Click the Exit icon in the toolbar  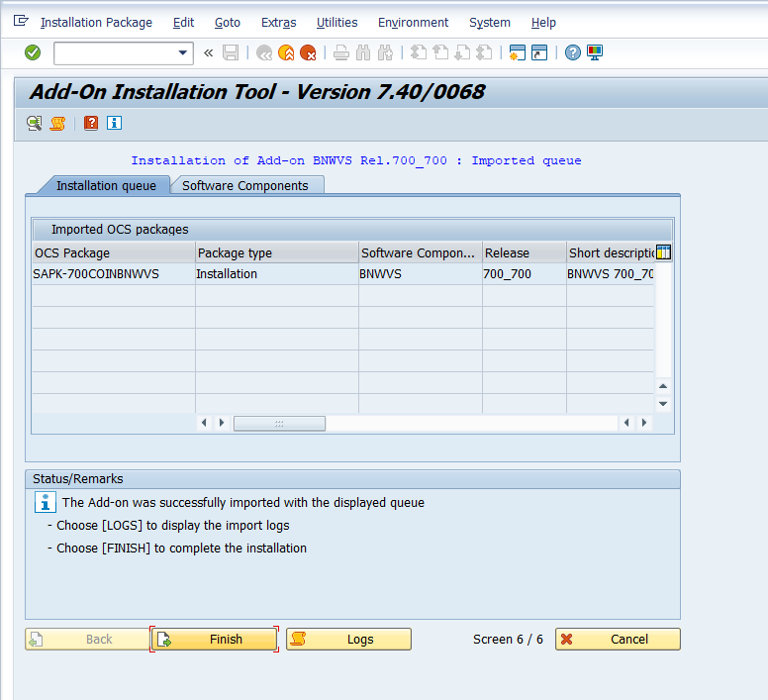[x=286, y=52]
